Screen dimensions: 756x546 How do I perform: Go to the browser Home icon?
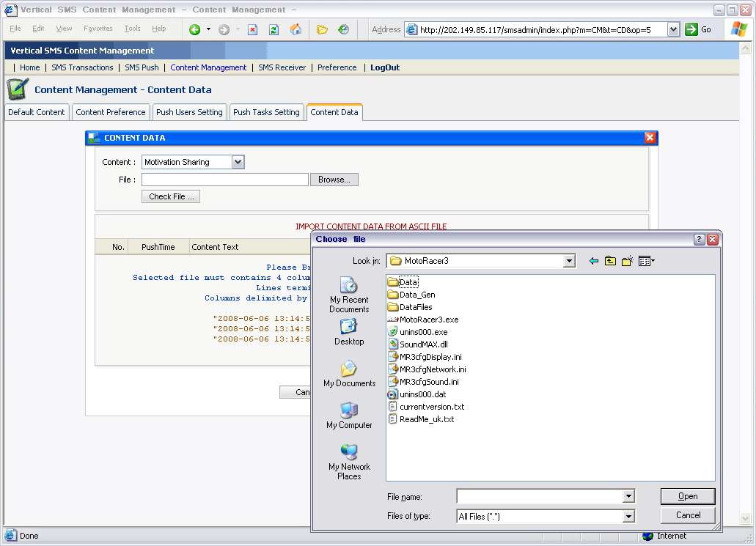coord(296,29)
